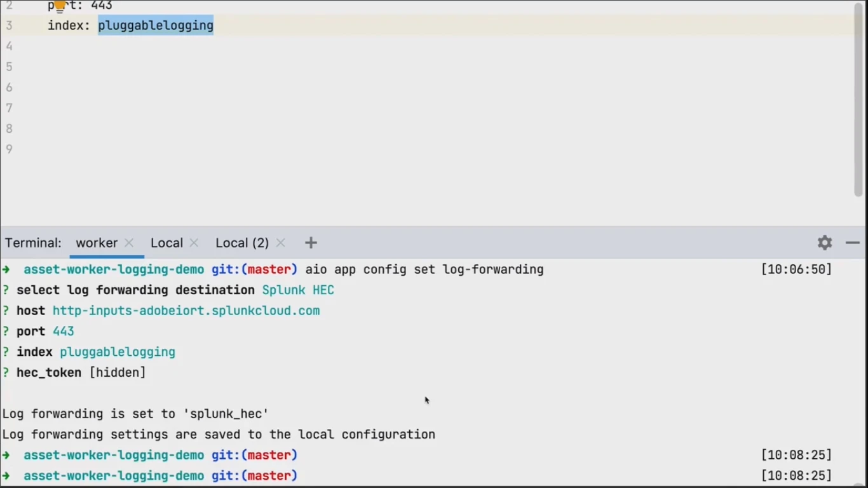Click the [hidden] hec_token value
868x488 pixels.
(117, 372)
